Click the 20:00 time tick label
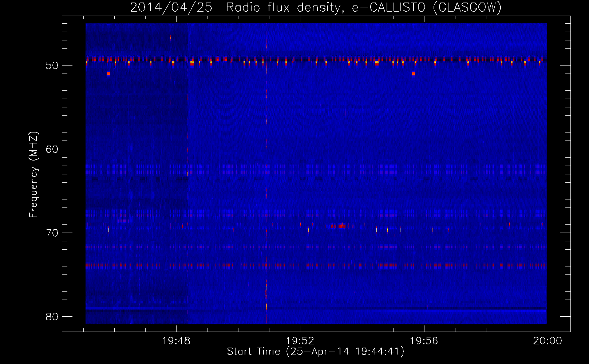 pyautogui.click(x=548, y=341)
